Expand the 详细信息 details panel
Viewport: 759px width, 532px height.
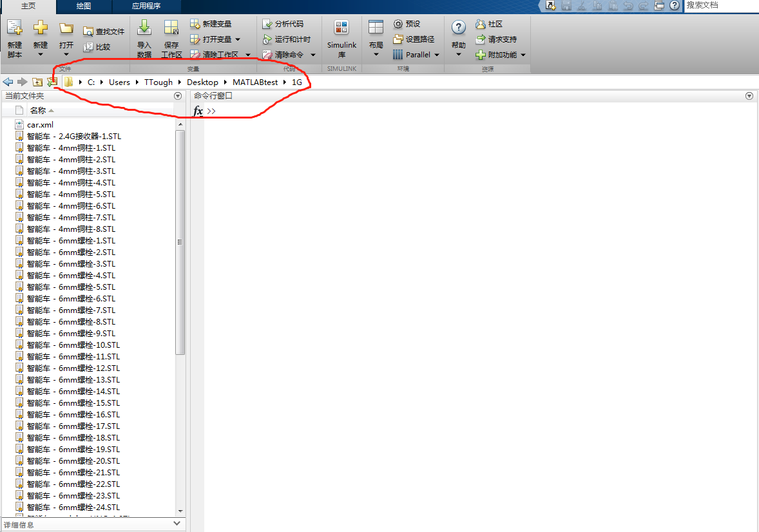tap(177, 523)
